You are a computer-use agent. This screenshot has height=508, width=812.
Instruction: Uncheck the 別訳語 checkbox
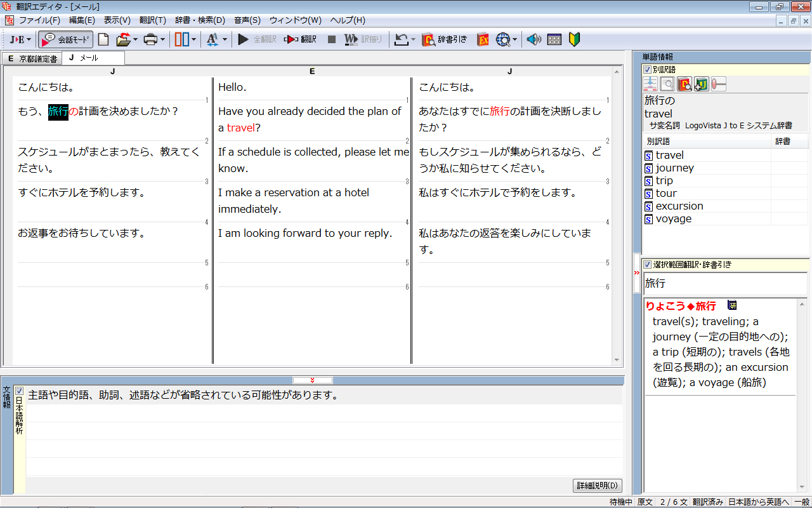click(x=647, y=69)
